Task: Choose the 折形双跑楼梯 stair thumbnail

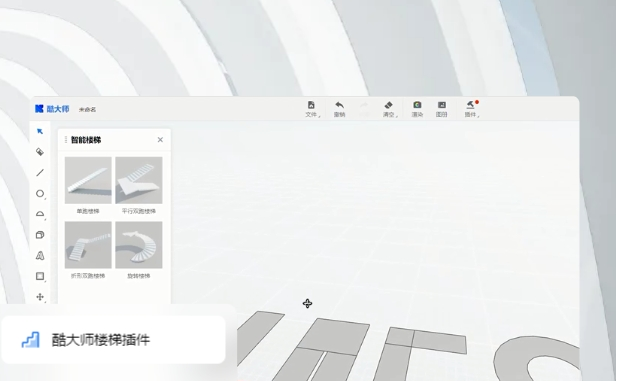Action: [88, 245]
